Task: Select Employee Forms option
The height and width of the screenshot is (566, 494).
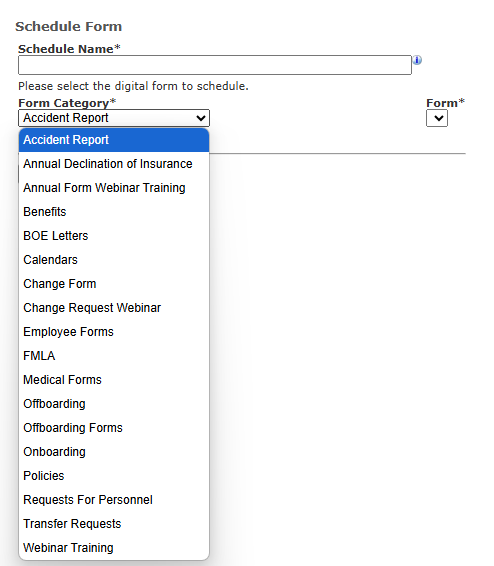Action: pos(114,332)
